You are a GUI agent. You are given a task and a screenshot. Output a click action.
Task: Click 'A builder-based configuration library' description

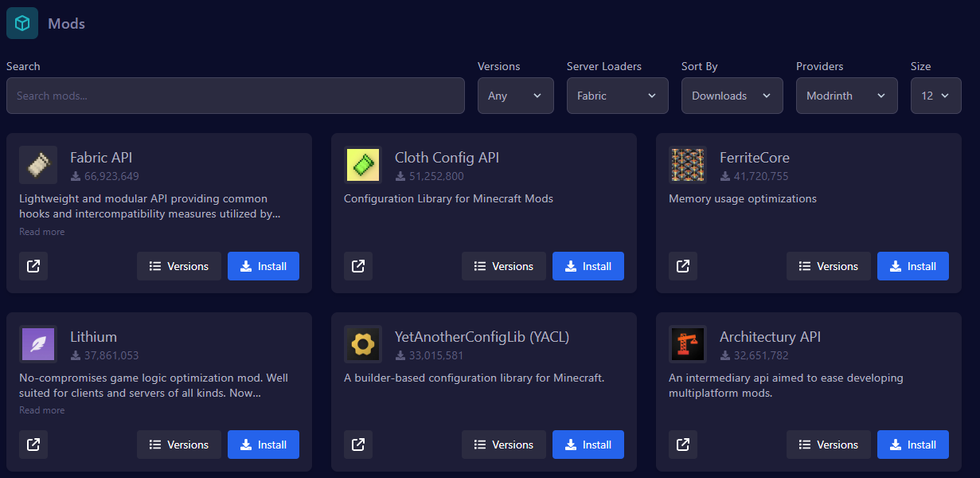point(474,378)
